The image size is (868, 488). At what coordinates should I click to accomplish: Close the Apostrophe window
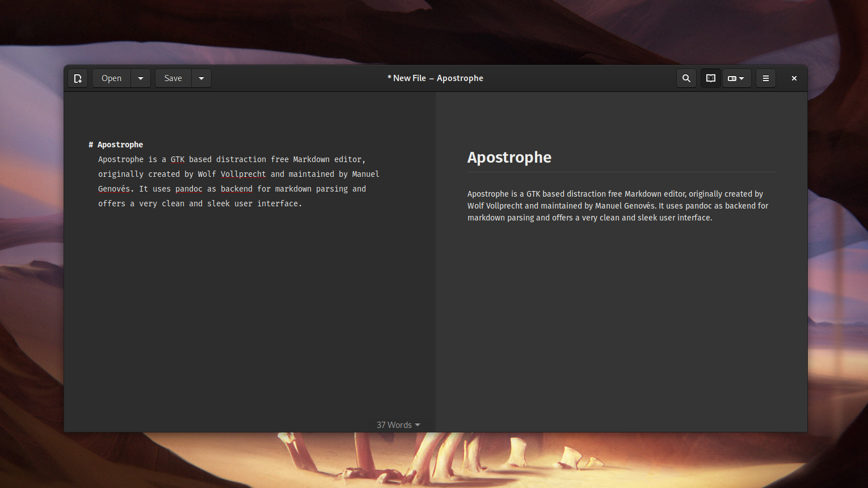(x=794, y=78)
